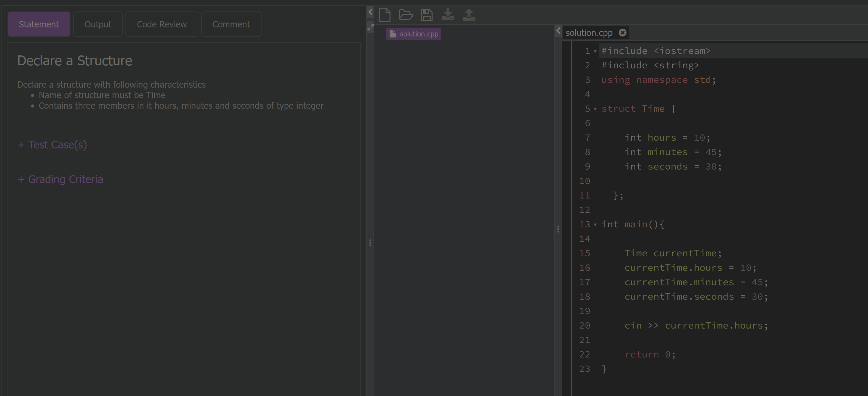Close the solution.cpp editor tab
Screen dimensions: 868x396
[x=622, y=32]
